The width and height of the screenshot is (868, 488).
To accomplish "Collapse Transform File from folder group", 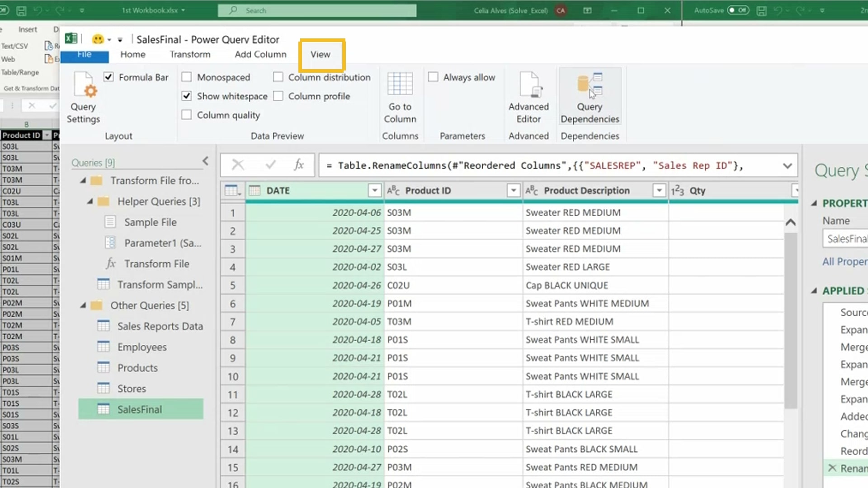I will tap(83, 181).
